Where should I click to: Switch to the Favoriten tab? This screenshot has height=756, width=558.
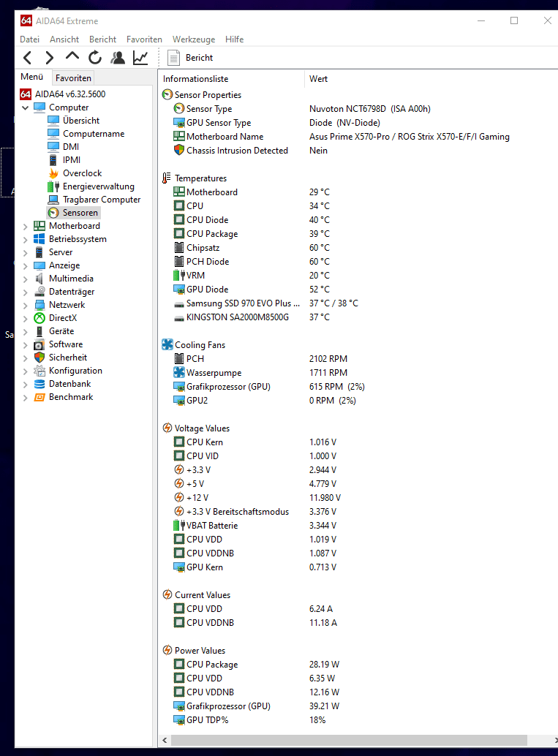(x=73, y=78)
